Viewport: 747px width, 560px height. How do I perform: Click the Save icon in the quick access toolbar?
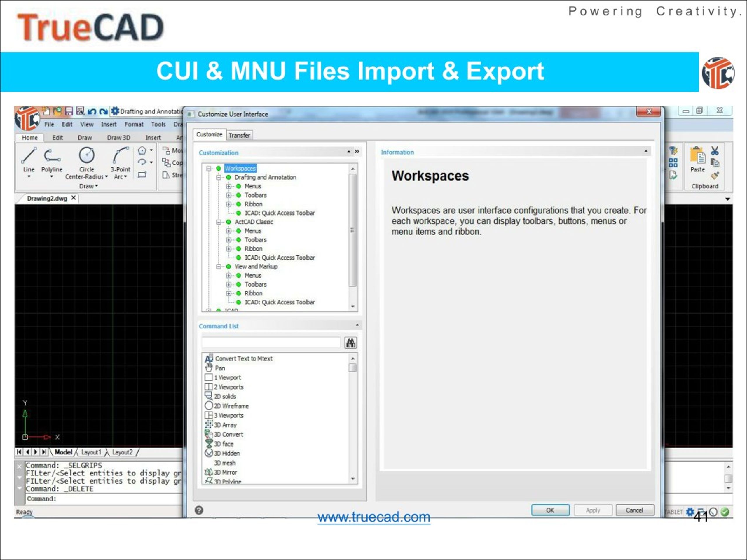(x=69, y=111)
